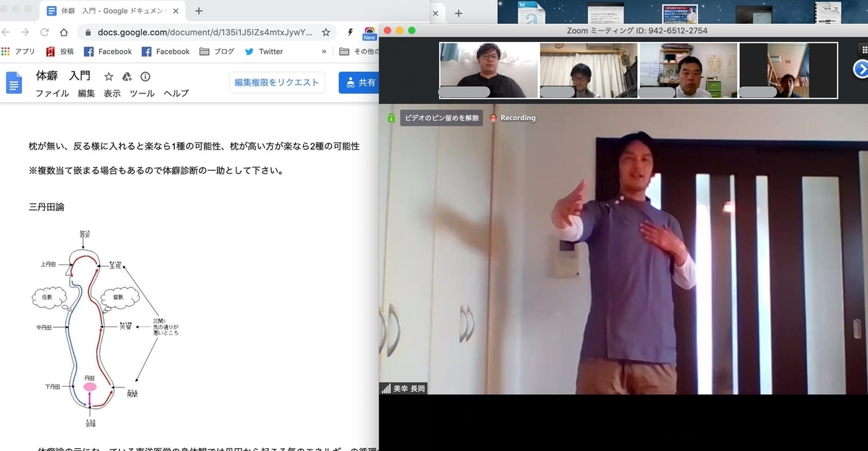The image size is (868, 451).
Task: Open new tab in the background Chrome window
Action: (x=458, y=13)
